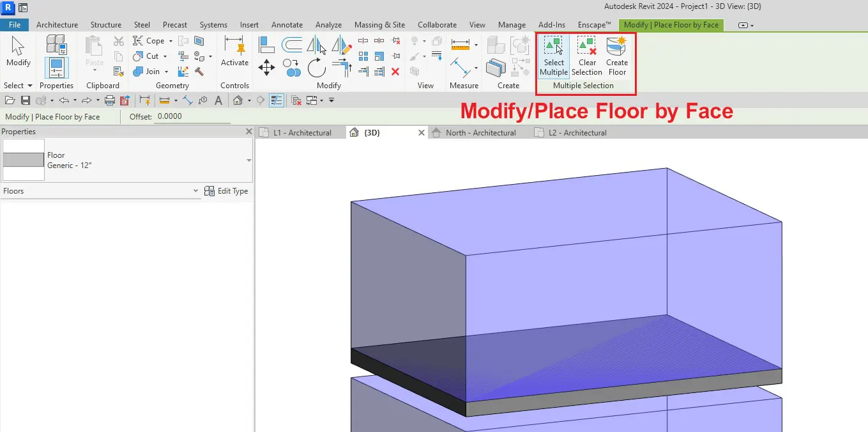Select the Rotate tool
868x432 pixels.
pos(317,67)
